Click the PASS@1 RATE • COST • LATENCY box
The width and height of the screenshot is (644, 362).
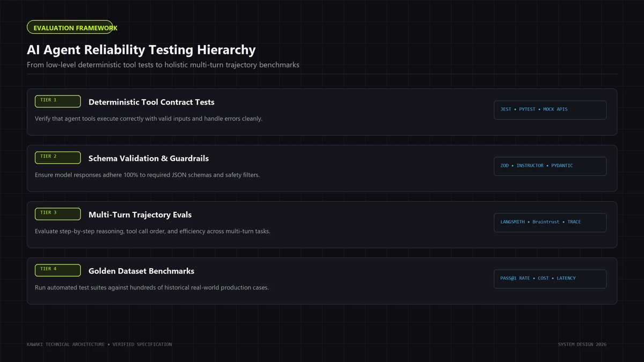(550, 279)
